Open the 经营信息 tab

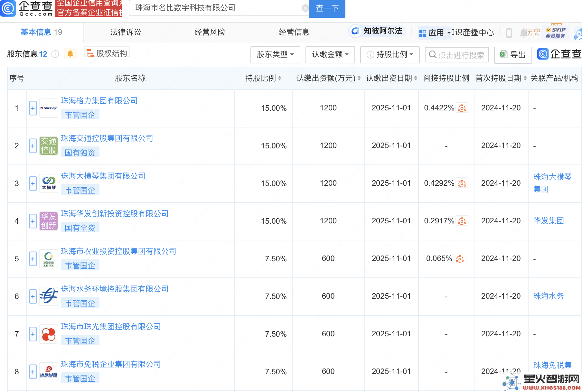tap(294, 32)
